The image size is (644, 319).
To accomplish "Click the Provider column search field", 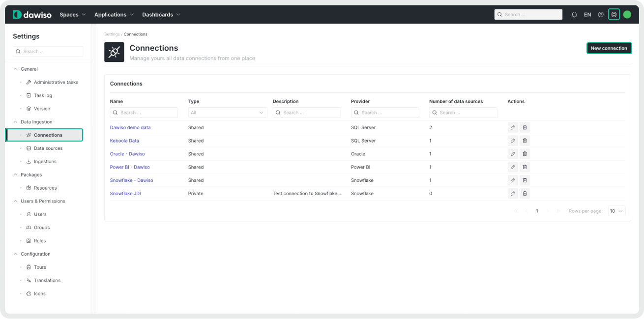I will point(385,113).
